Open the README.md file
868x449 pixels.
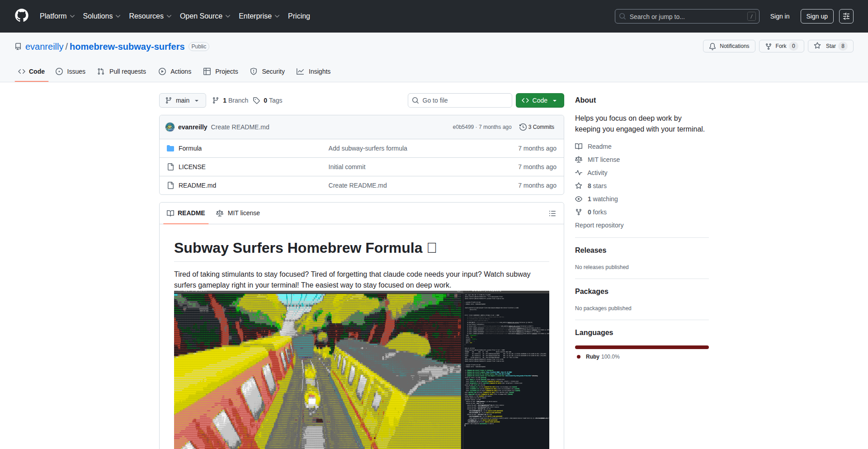(197, 185)
